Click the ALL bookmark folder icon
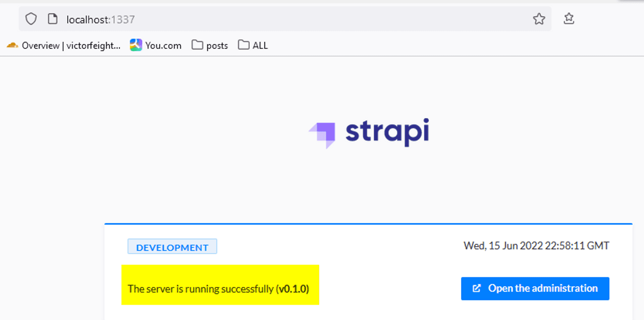The image size is (644, 320). (244, 45)
